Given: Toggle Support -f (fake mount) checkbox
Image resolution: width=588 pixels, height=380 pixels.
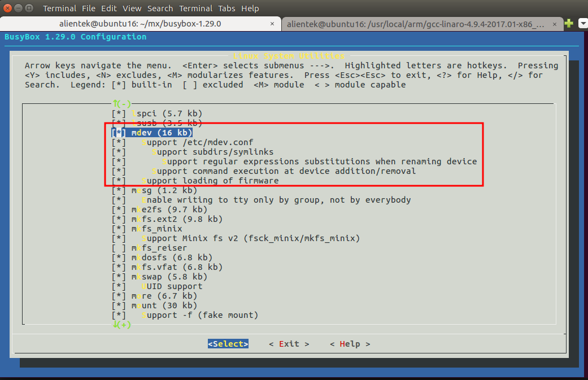Looking at the screenshot, I should point(119,315).
